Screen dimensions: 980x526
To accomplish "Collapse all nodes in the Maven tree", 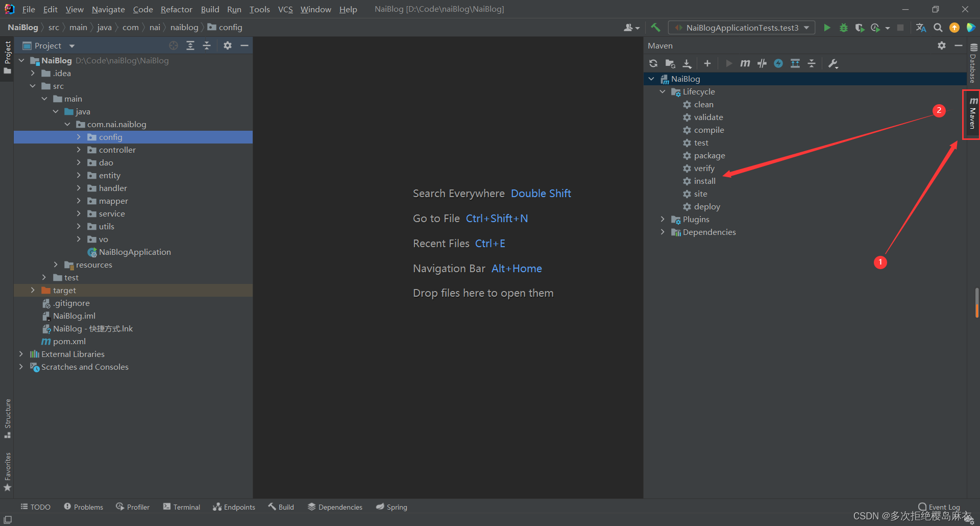I will point(812,63).
